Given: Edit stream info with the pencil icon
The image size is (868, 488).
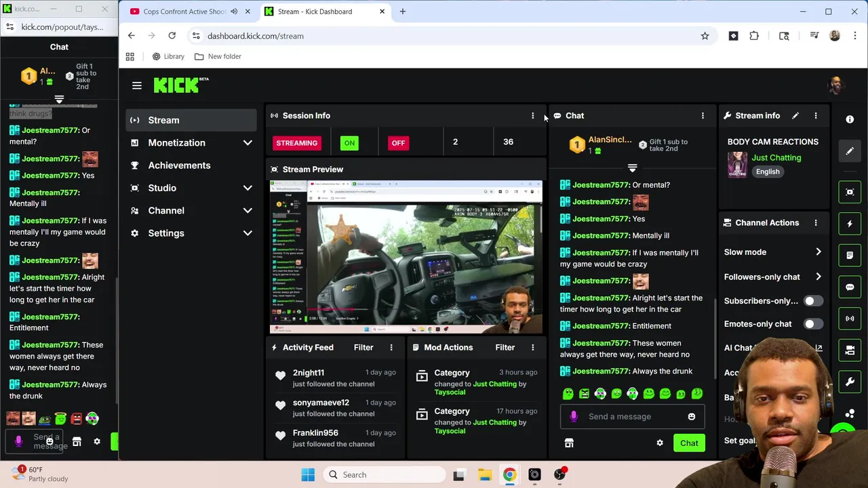Looking at the screenshot, I should coord(795,116).
